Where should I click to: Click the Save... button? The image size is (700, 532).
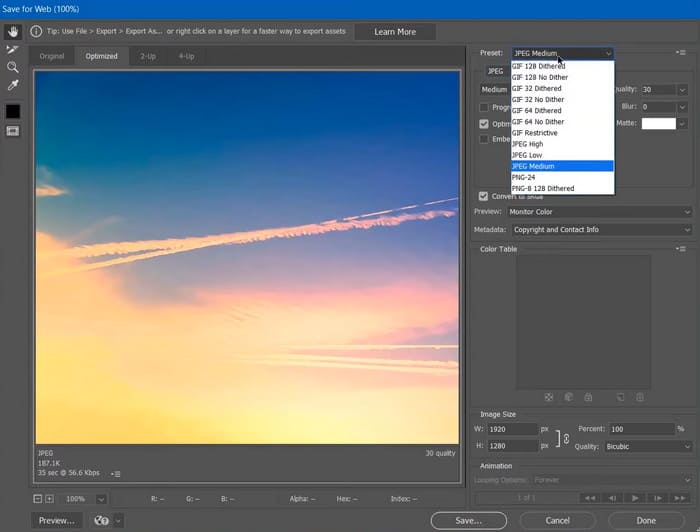[x=469, y=520]
